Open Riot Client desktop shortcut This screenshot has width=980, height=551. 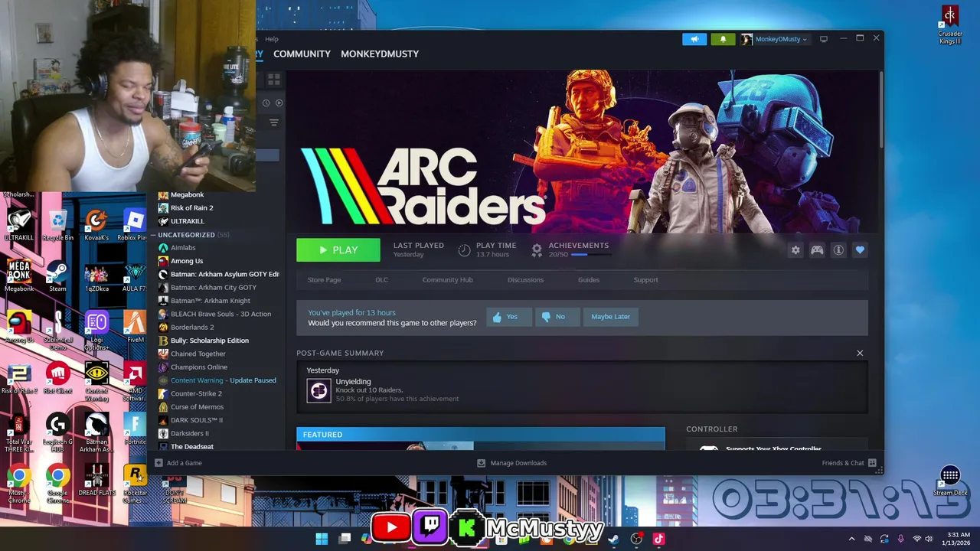coord(57,379)
